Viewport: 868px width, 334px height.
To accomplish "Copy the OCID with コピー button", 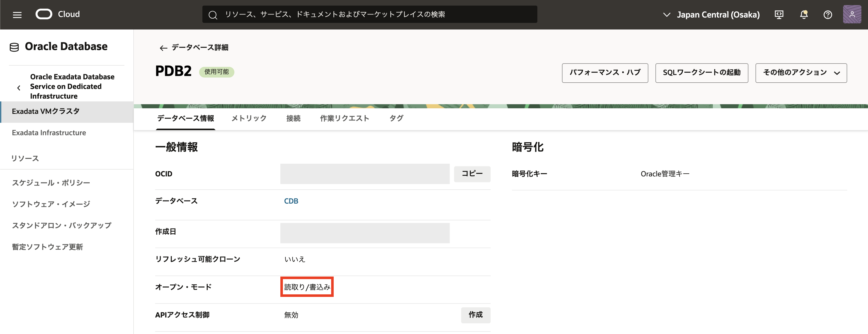I will (x=472, y=174).
